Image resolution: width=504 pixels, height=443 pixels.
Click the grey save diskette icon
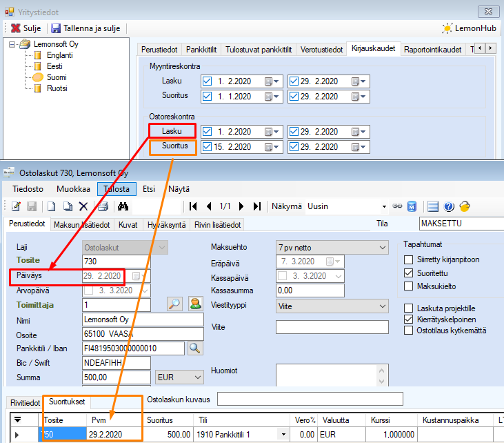click(x=32, y=206)
